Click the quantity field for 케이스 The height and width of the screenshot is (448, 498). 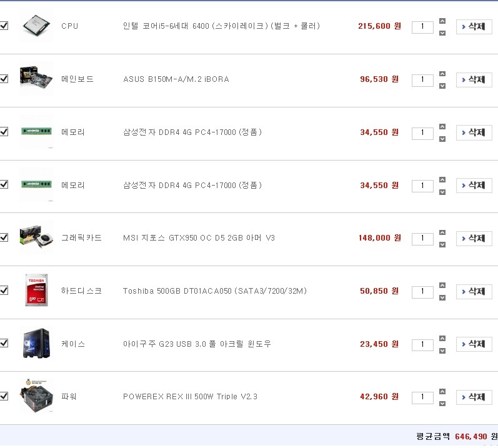click(422, 345)
